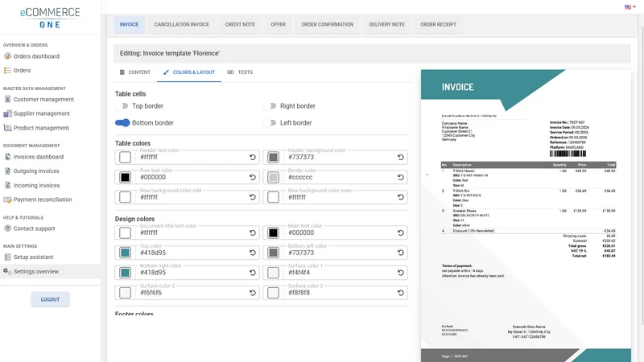Switch to the Invoice document tab

(129, 25)
